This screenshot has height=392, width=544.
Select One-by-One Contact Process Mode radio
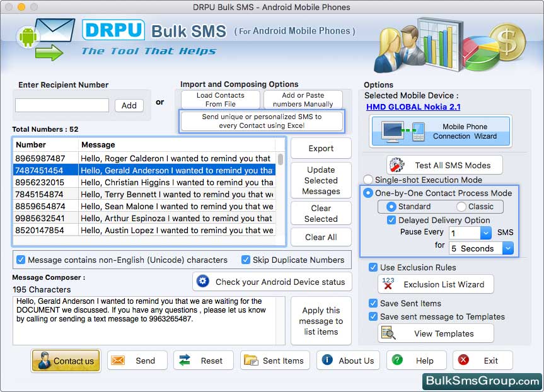click(368, 193)
